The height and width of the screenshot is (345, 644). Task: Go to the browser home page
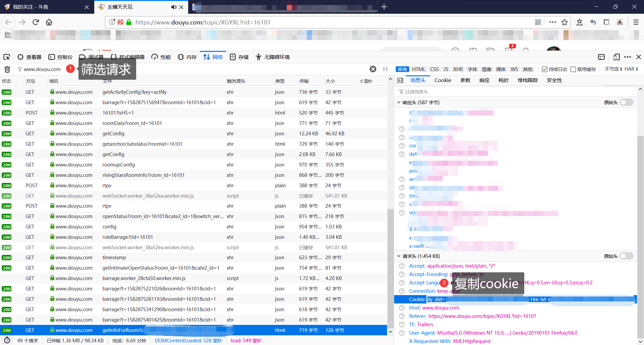pos(49,22)
